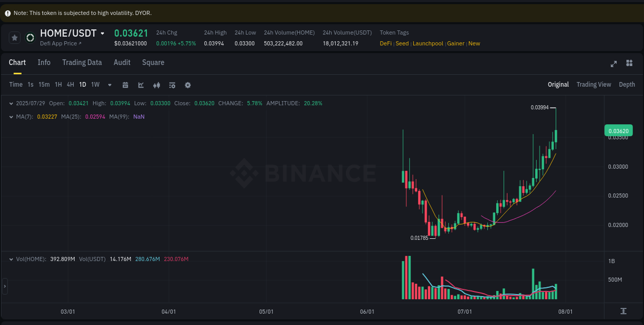This screenshot has width=644, height=325.
Task: Select the chart style icon
Action: click(141, 85)
